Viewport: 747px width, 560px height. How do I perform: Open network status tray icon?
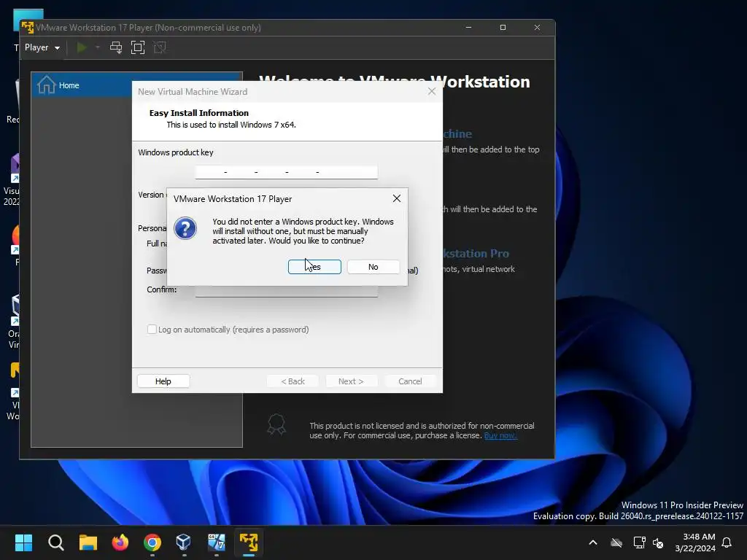pos(639,542)
